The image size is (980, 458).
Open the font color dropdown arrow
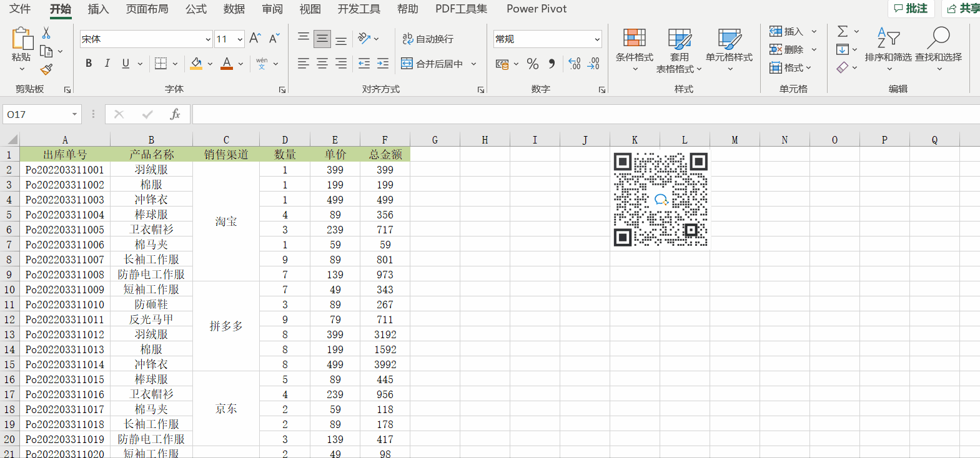pyautogui.click(x=240, y=64)
